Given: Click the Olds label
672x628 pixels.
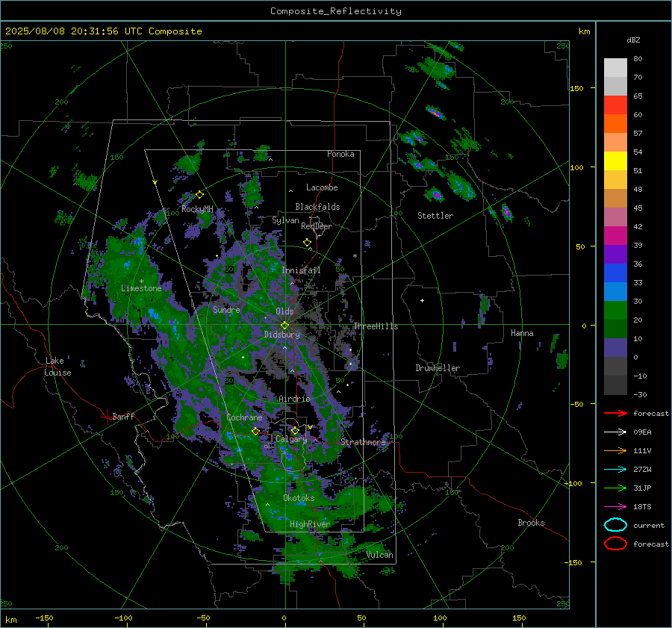Looking at the screenshot, I should point(284,311).
